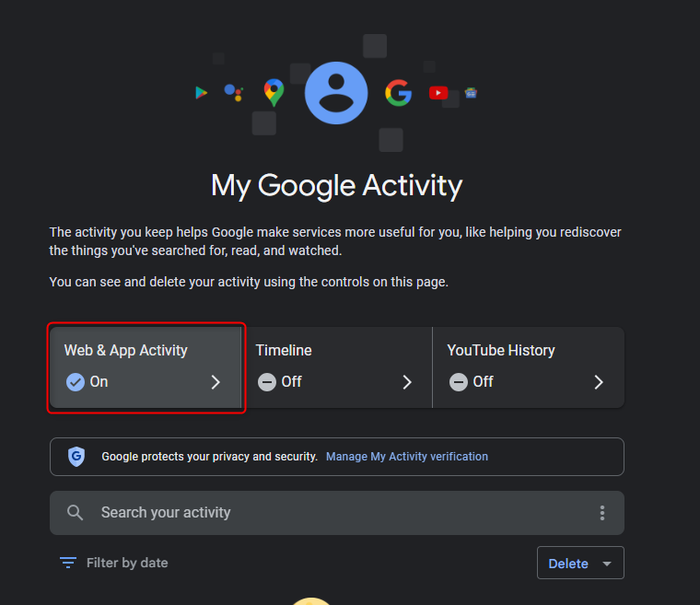Click the 'You can see and delete' sentence

click(249, 282)
